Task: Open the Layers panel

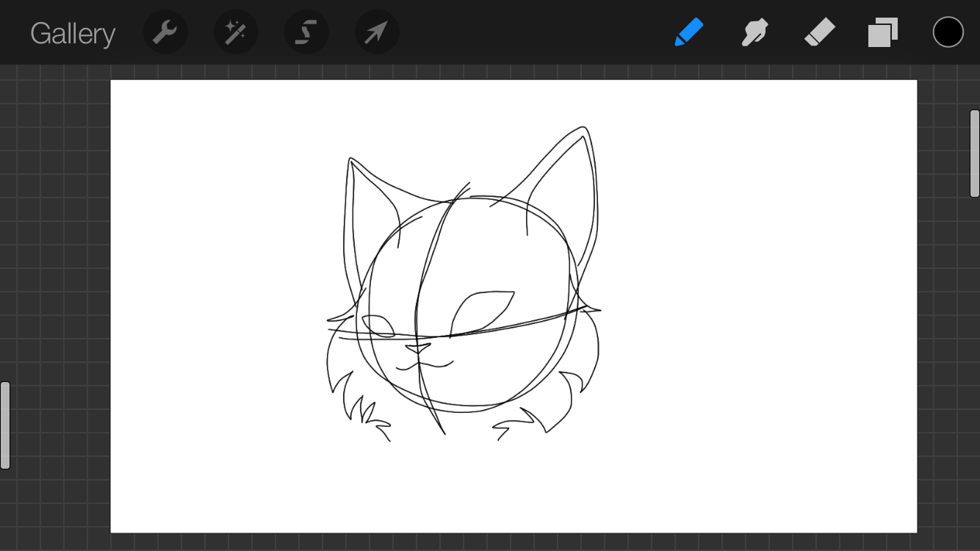Action: 883,33
